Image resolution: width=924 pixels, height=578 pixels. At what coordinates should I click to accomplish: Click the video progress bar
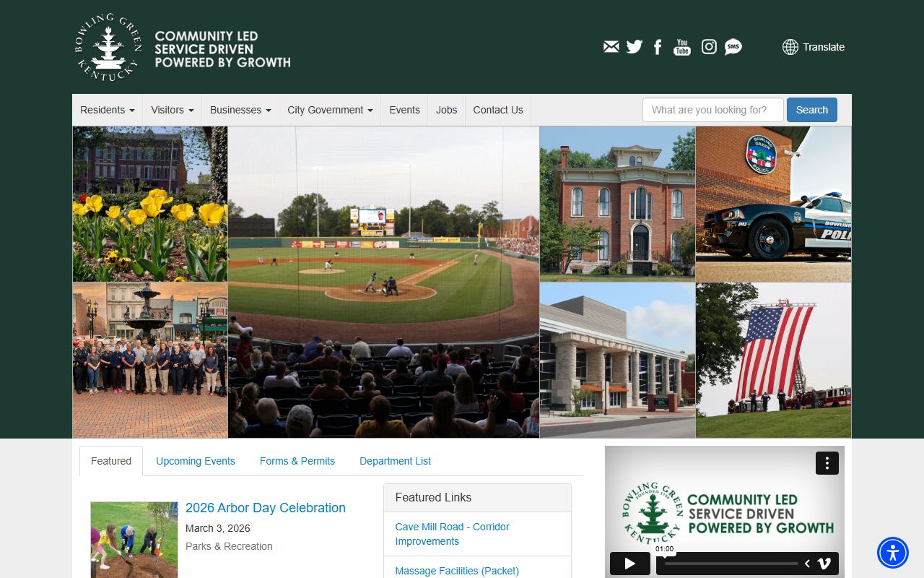coord(731,564)
